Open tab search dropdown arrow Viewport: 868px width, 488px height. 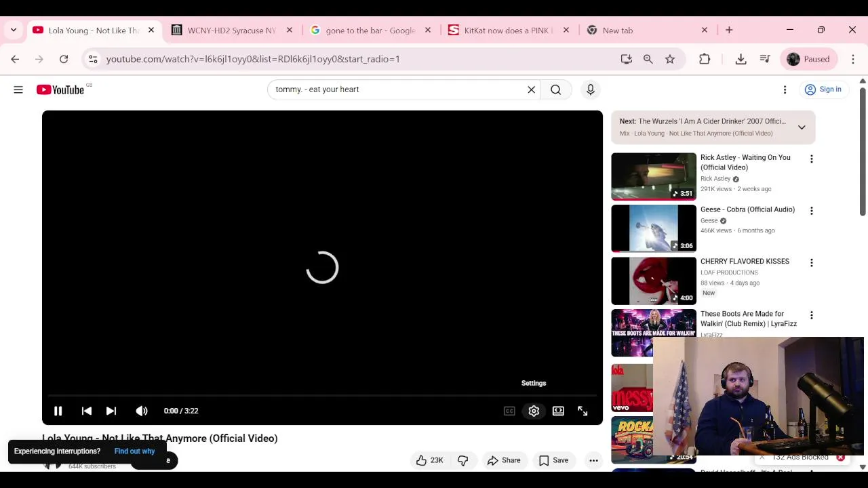click(x=14, y=30)
